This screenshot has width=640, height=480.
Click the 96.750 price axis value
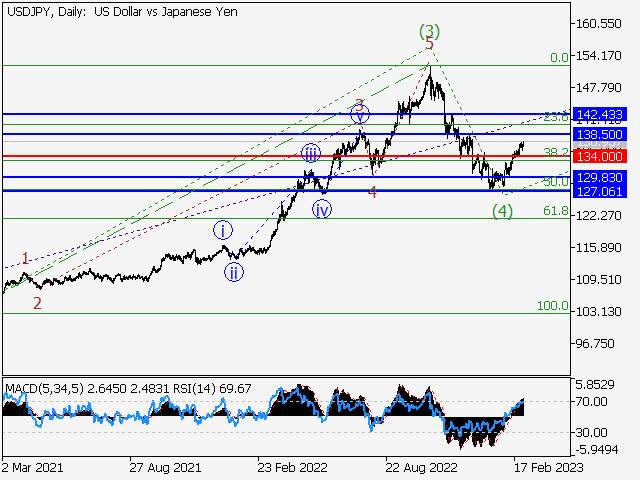[x=595, y=344]
